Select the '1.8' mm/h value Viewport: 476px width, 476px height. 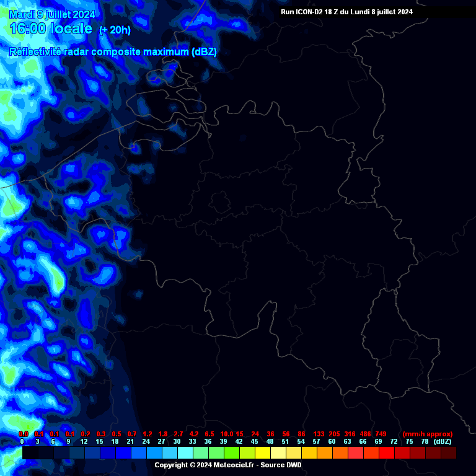point(163,434)
